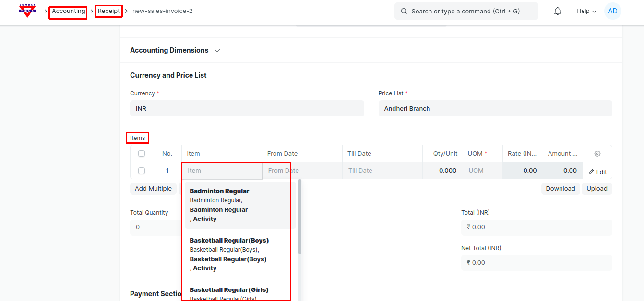Click the search magnifier icon

404,11
